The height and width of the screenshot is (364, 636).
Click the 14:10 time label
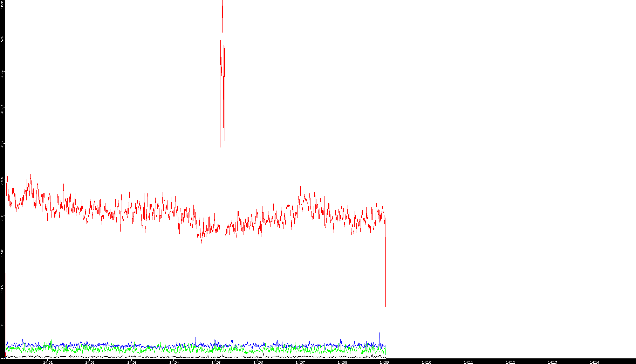pos(426,362)
